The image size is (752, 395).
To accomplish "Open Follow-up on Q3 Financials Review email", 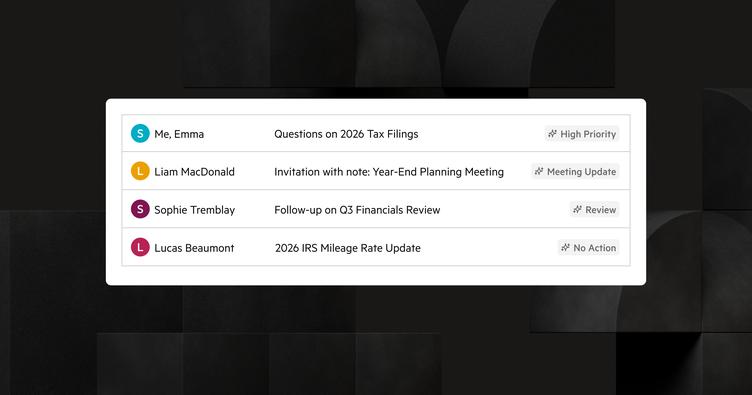I will click(x=357, y=209).
